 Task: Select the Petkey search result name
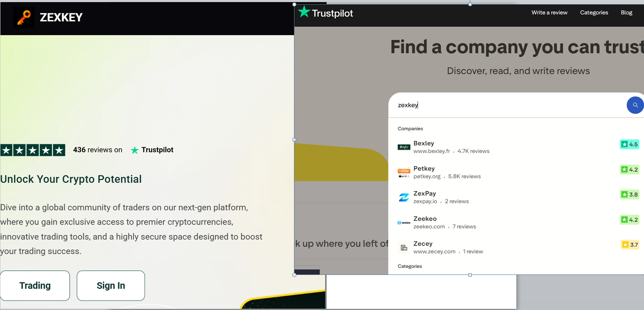click(x=424, y=168)
